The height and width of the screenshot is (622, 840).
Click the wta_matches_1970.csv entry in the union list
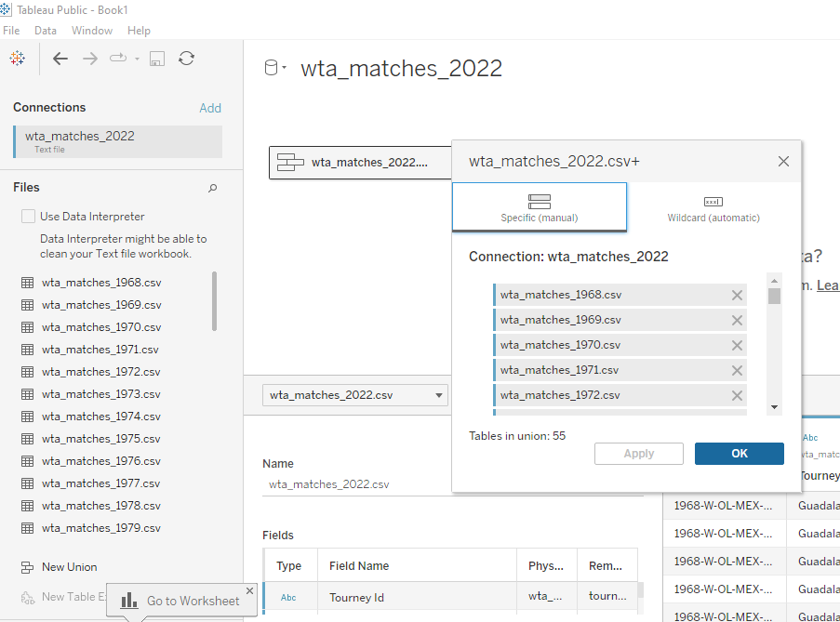[620, 345]
